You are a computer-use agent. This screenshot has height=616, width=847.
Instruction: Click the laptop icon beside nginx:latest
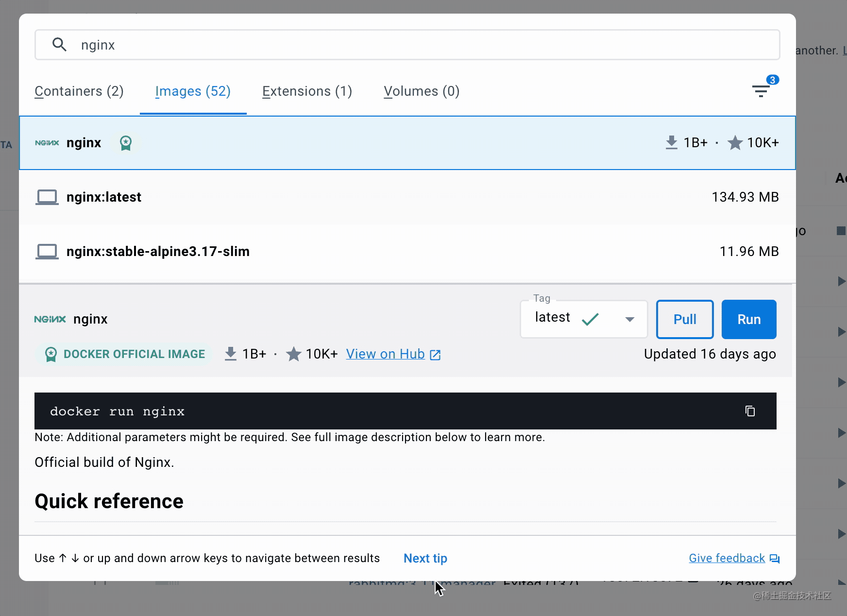pos(47,197)
